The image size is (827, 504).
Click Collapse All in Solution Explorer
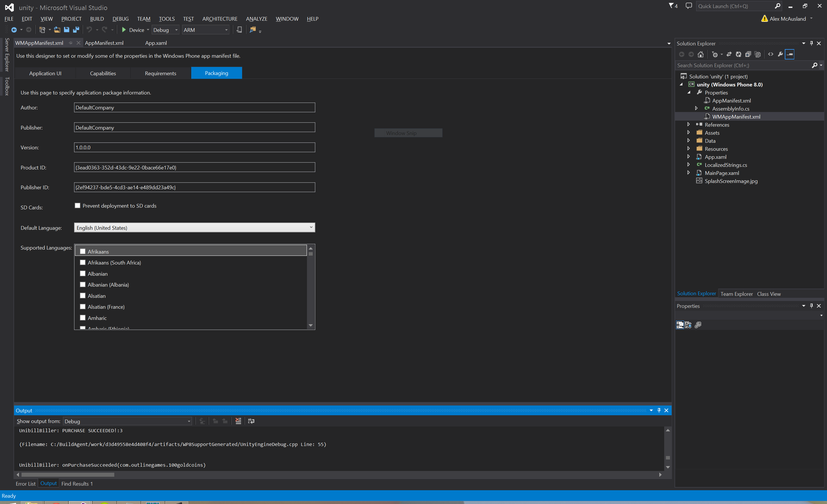(748, 54)
